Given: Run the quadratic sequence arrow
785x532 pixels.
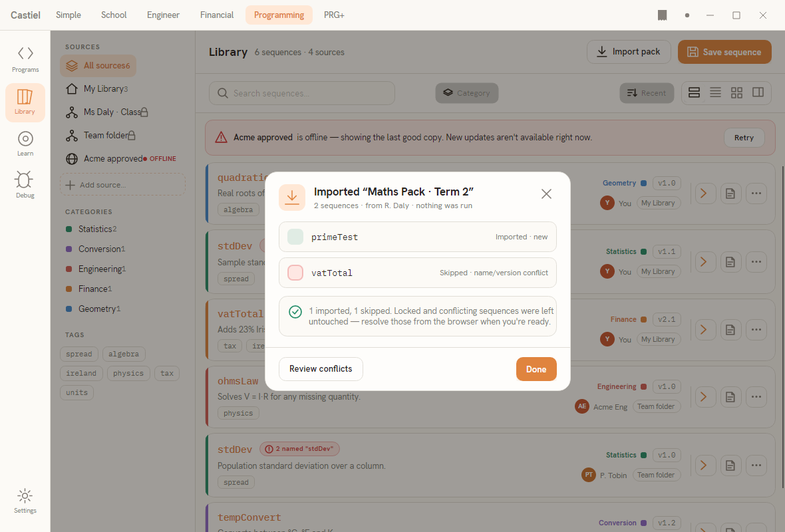Looking at the screenshot, I should (704, 193).
